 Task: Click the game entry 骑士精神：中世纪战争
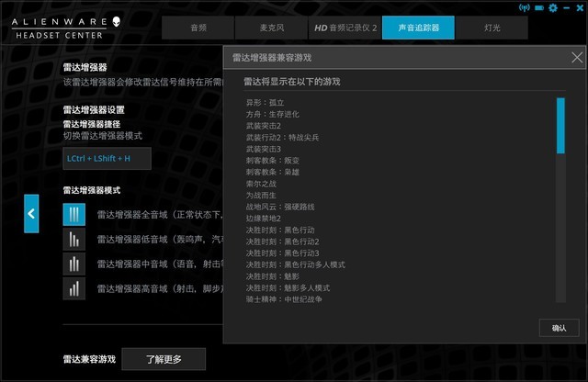coord(284,299)
